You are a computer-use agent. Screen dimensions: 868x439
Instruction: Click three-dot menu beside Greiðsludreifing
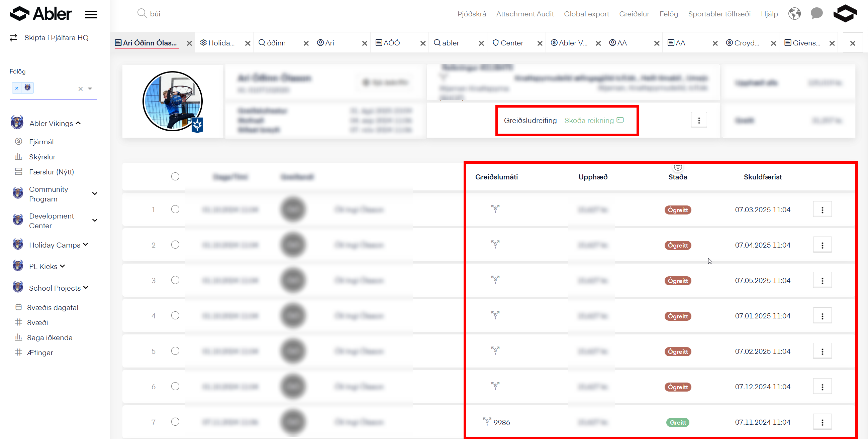[699, 120]
